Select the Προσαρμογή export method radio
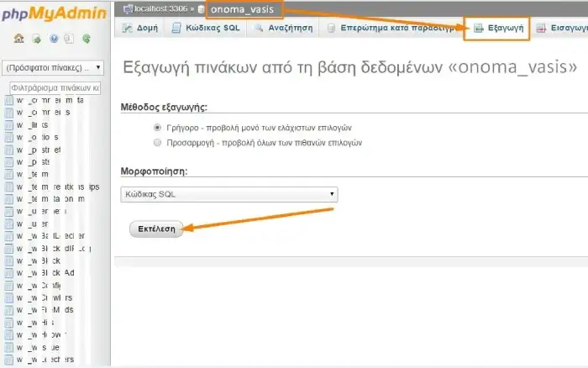This screenshot has height=368, width=588. tap(158, 143)
